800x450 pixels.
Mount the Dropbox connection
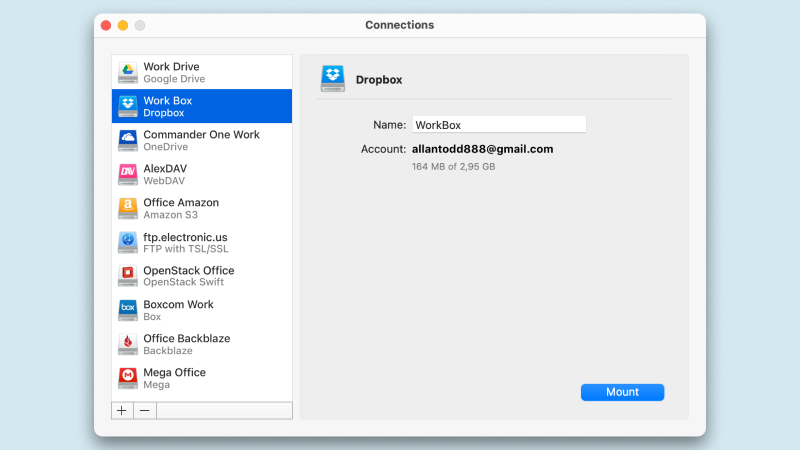tap(622, 392)
